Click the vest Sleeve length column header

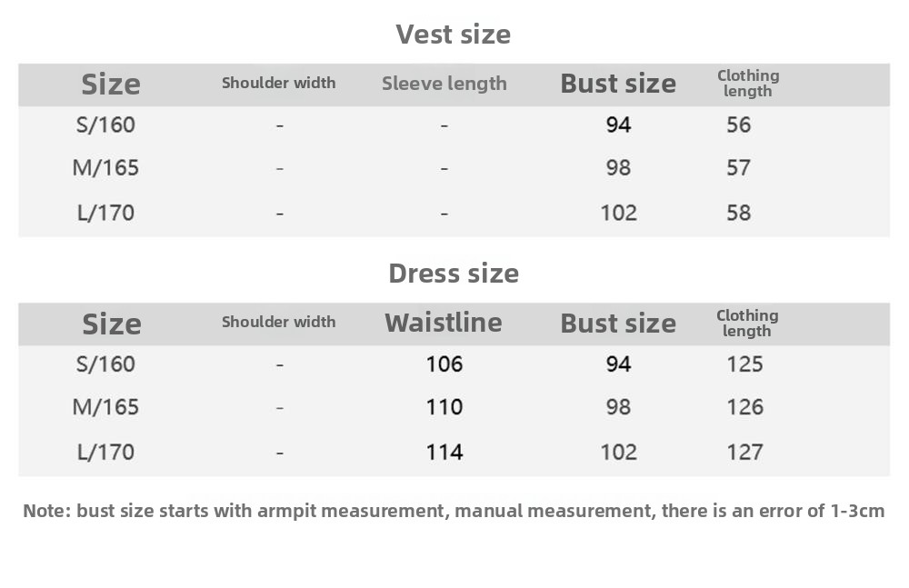tap(445, 84)
